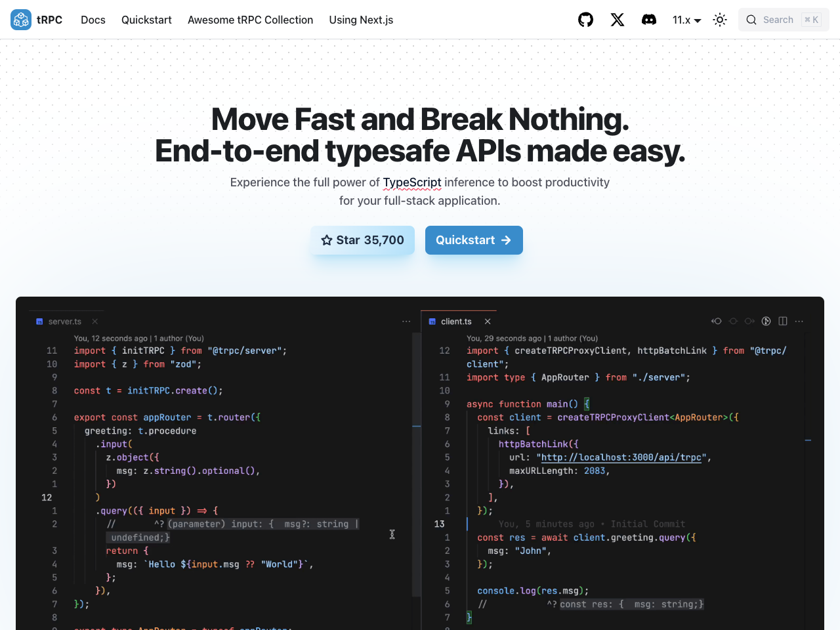Click import initTRPC from "@trpc/server" line
The image size is (840, 630).
[x=180, y=351]
